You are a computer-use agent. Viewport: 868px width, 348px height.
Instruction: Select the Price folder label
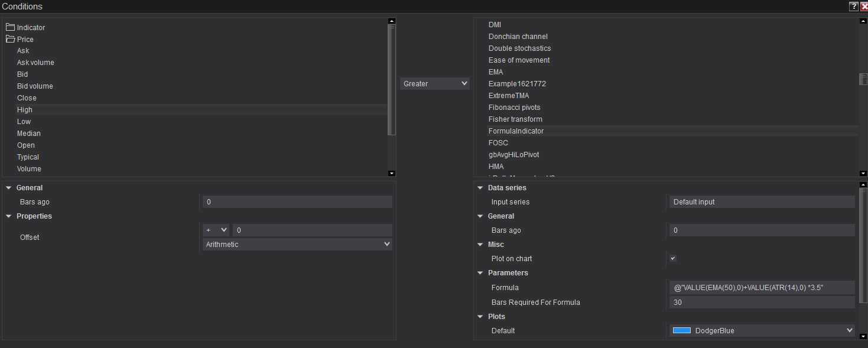pyautogui.click(x=25, y=40)
